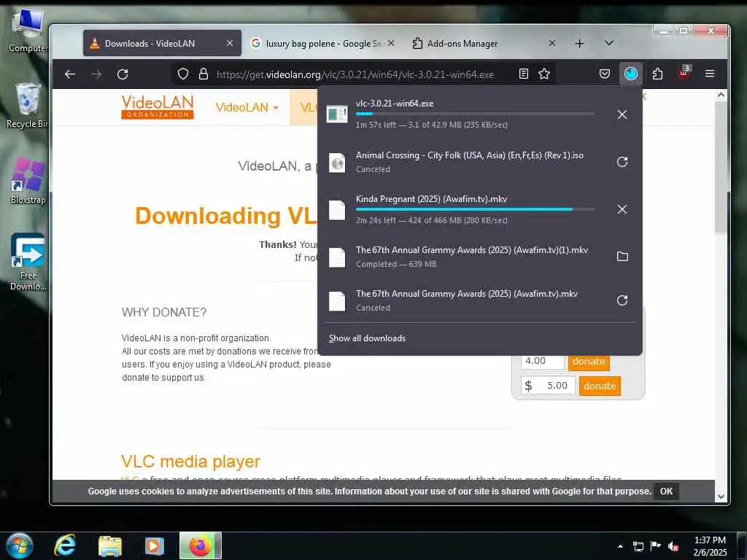Bookmark this page with the star

tap(544, 74)
